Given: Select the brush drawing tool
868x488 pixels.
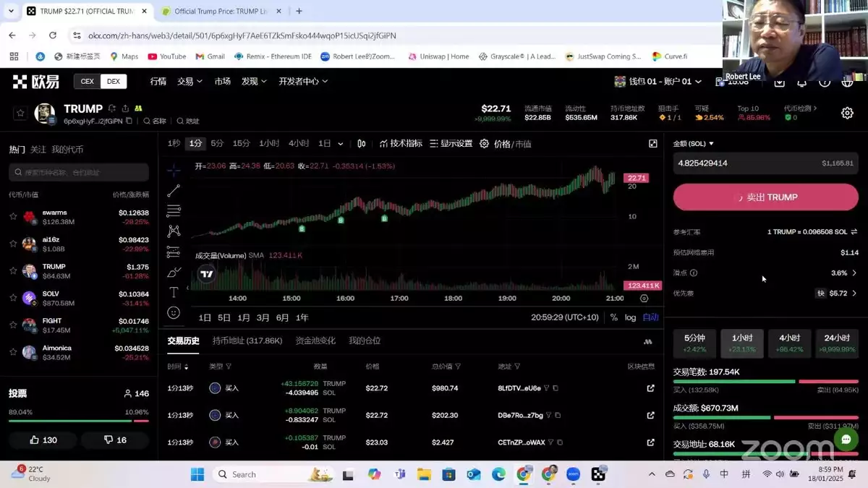Looking at the screenshot, I should (174, 272).
